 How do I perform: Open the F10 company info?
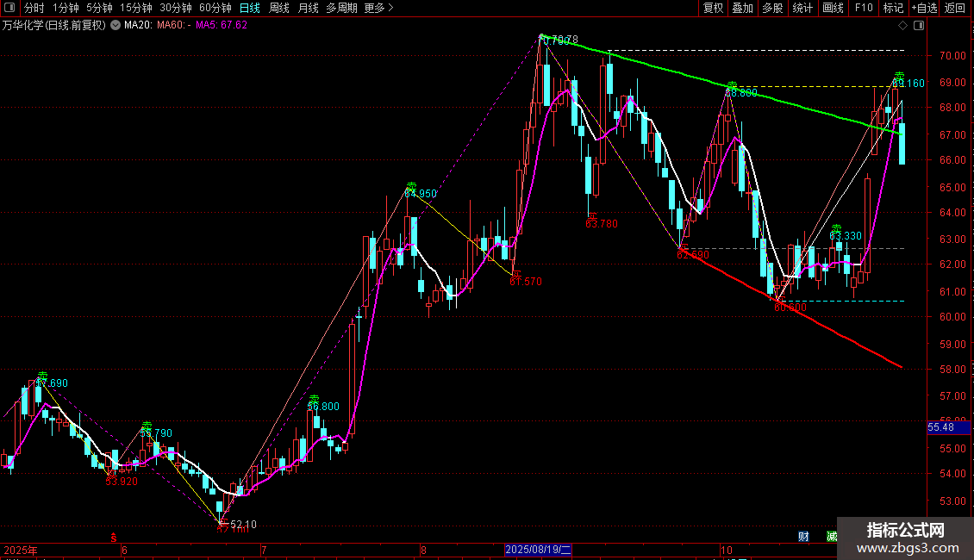864,8
